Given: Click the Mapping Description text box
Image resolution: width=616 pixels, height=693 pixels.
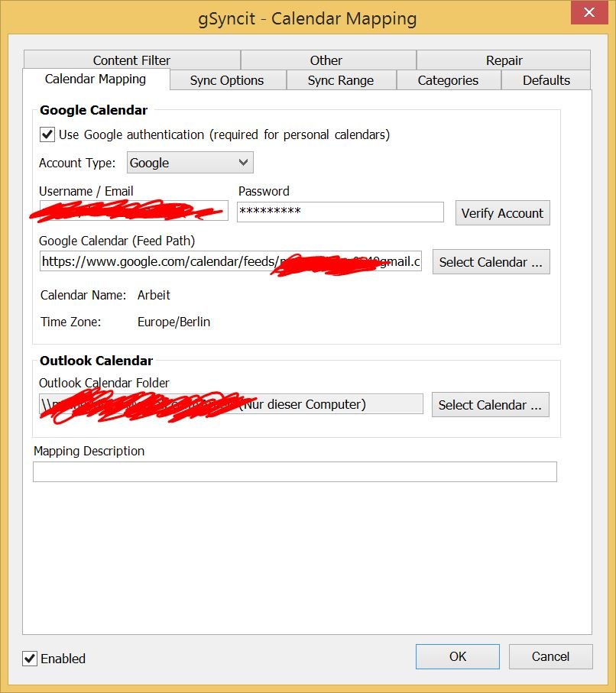Looking at the screenshot, I should (295, 471).
